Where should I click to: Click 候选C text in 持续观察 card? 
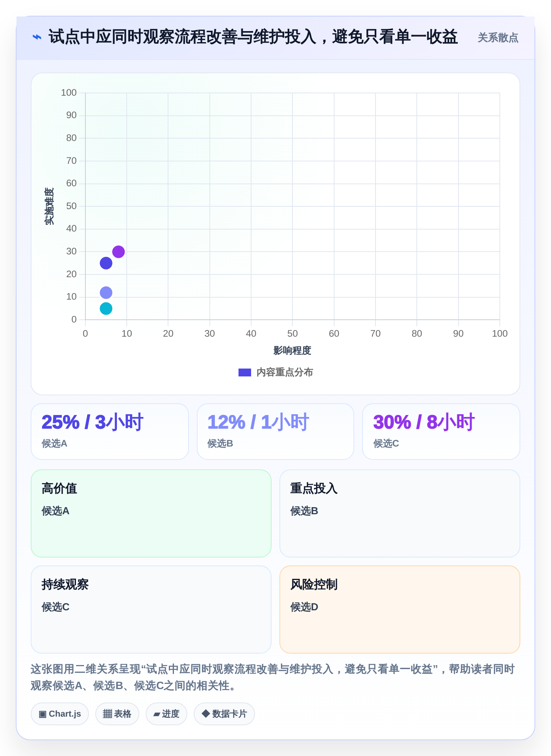point(55,607)
